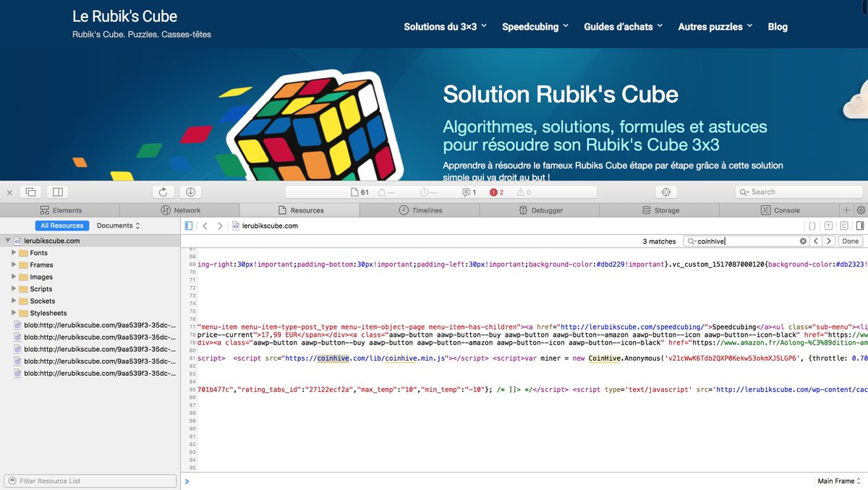The image size is (868, 490).
Task: Click the inspector toolbar Search field
Action: click(799, 192)
